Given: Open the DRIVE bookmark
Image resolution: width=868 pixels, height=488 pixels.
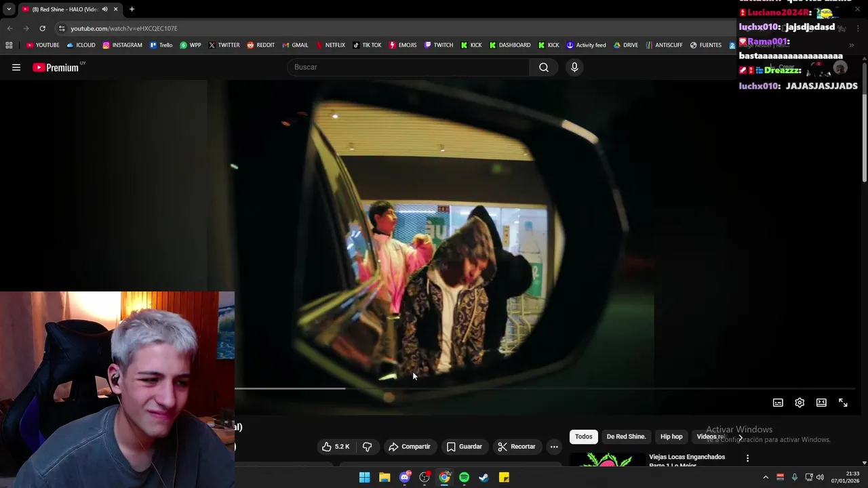Looking at the screenshot, I should click(x=625, y=45).
